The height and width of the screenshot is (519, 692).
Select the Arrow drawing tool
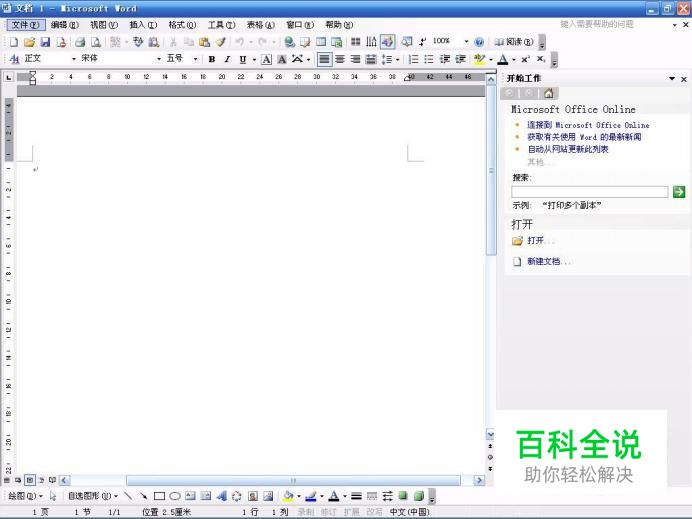click(143, 496)
